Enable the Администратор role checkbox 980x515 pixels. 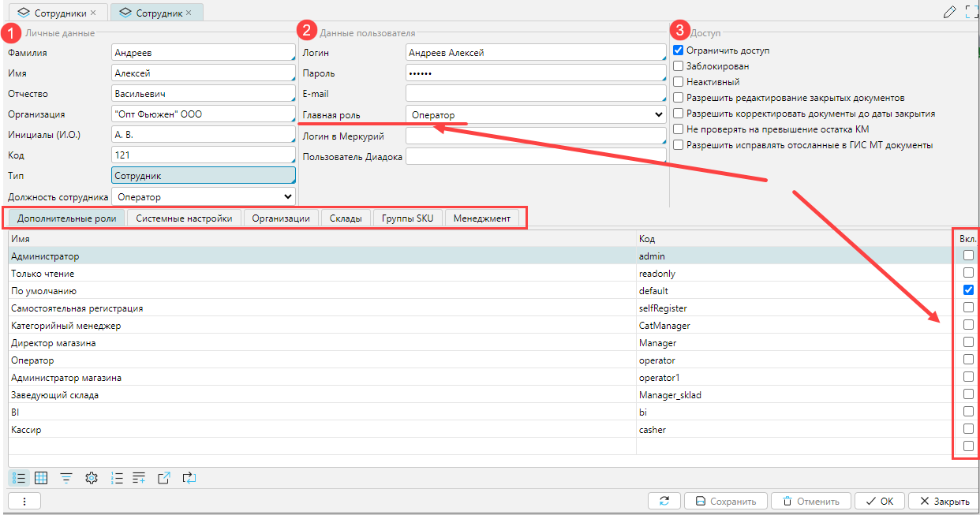pyautogui.click(x=968, y=256)
